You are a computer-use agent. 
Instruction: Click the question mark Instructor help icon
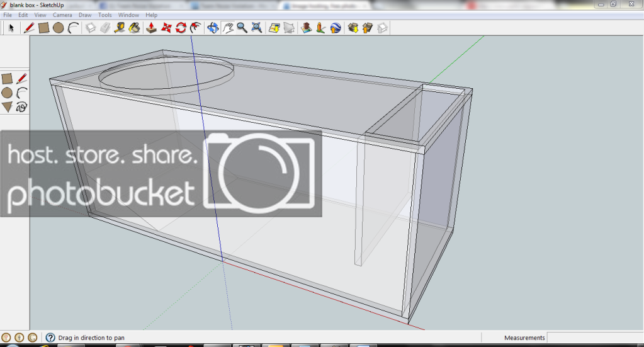pos(50,338)
